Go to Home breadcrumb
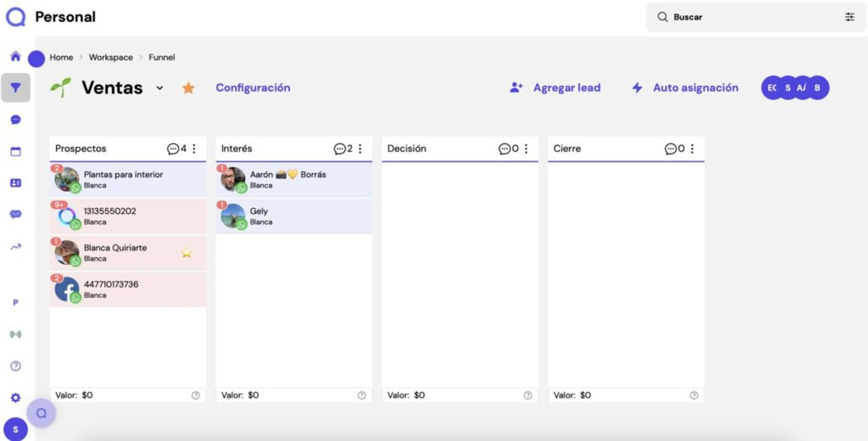868x441 pixels. coord(61,57)
